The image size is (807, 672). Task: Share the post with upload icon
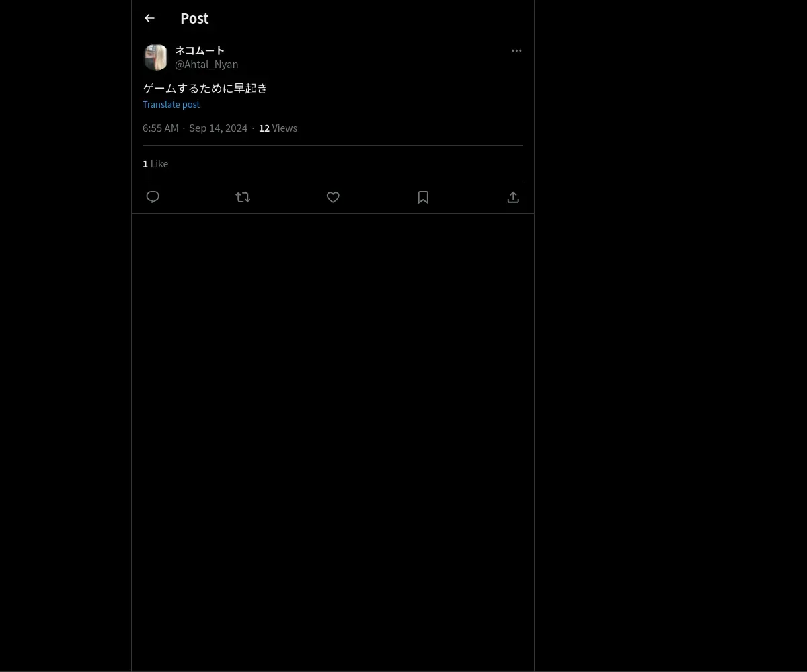tap(513, 197)
